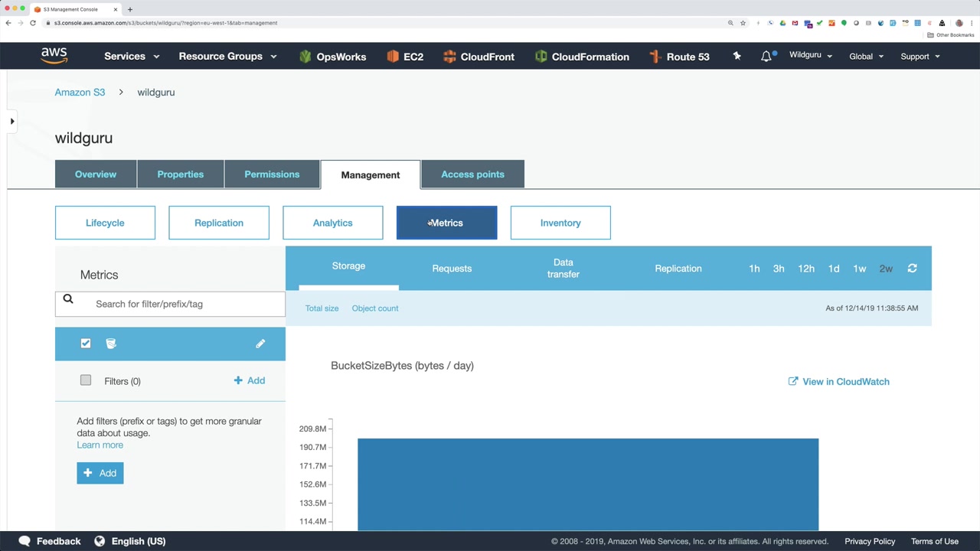Viewport: 980px width, 551px height.
Task: Open View in CloudWatch link
Action: (838, 382)
